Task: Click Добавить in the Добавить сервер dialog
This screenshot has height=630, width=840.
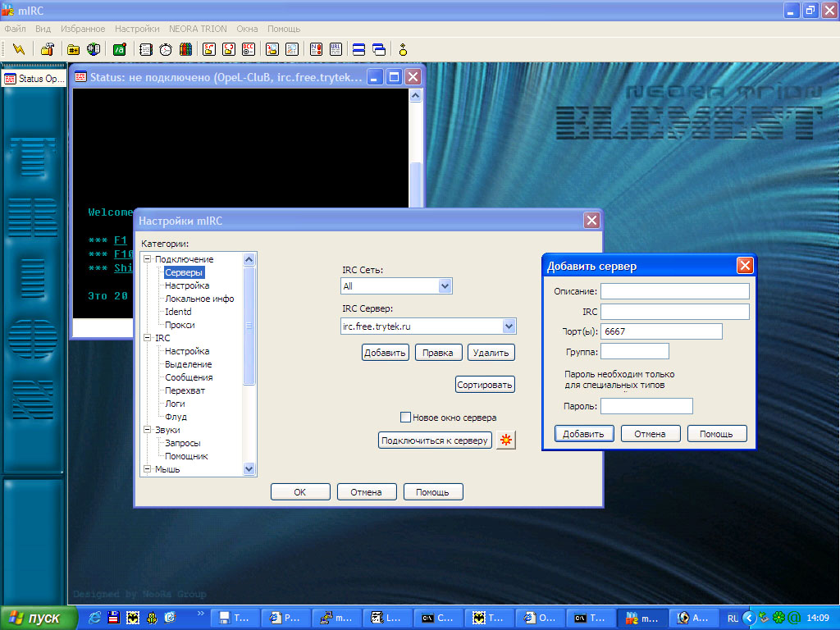Action: coord(583,434)
